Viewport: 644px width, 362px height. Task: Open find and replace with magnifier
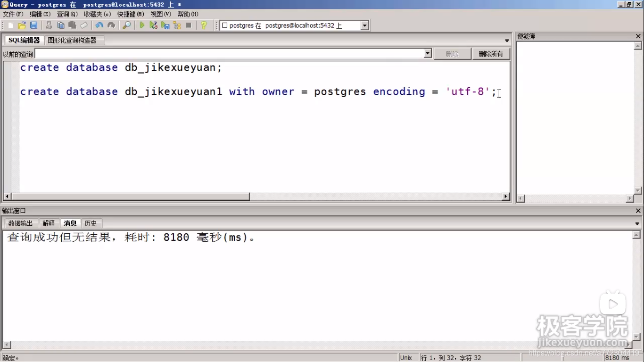127,25
